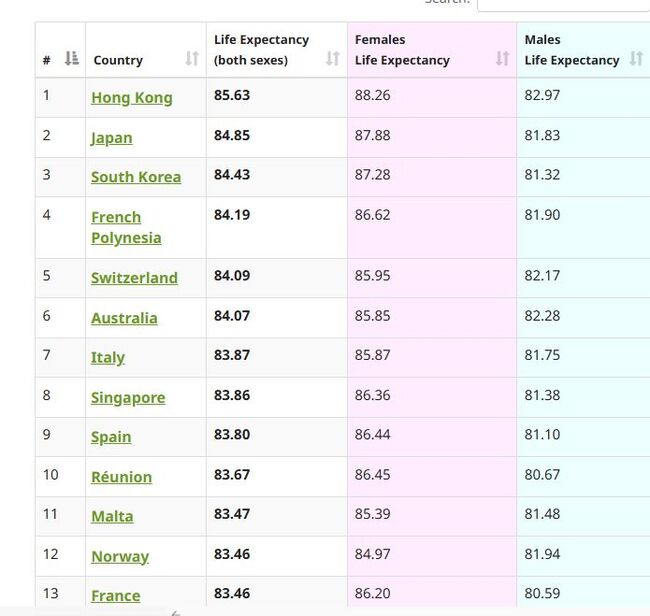Open the Australia country link

click(124, 318)
